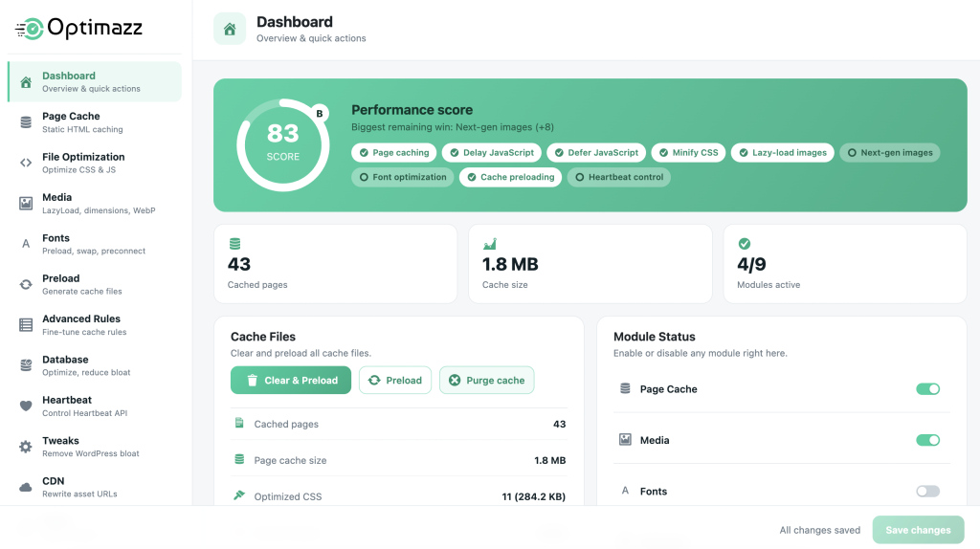Click the Clear & Preload button
Screen dimensions: 980x549
pyautogui.click(x=291, y=381)
